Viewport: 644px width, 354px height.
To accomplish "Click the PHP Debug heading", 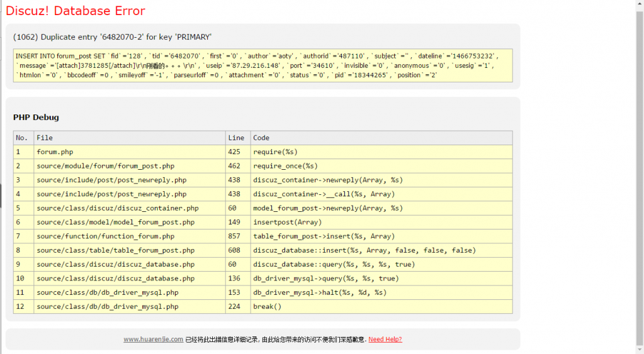I will [x=36, y=118].
